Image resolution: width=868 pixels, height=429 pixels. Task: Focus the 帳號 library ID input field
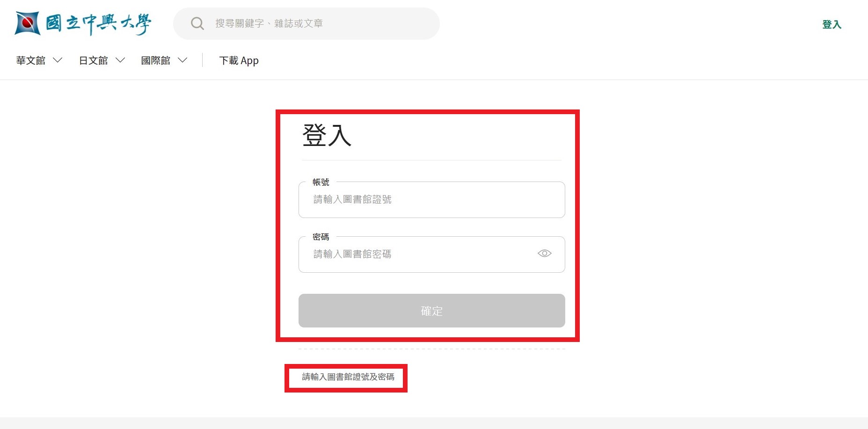coord(431,200)
